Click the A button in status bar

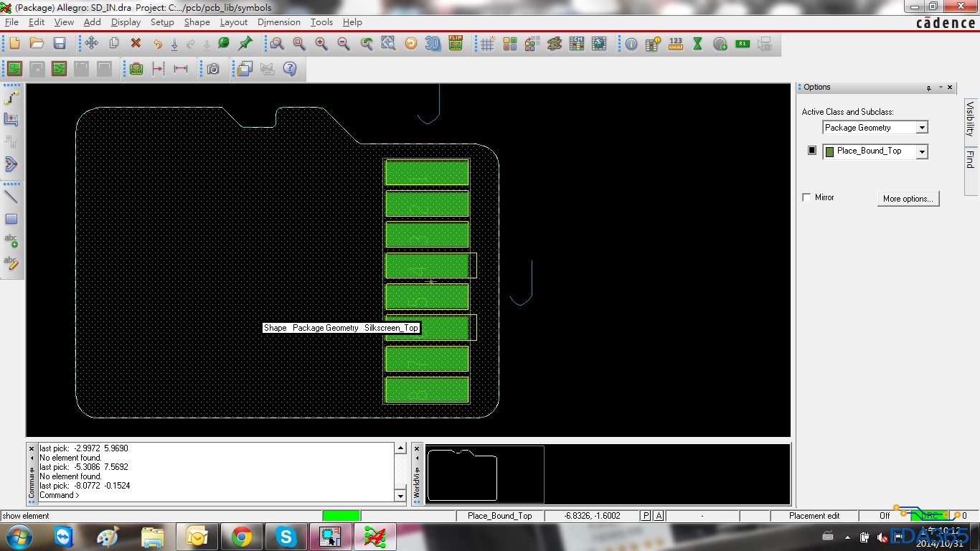click(659, 516)
